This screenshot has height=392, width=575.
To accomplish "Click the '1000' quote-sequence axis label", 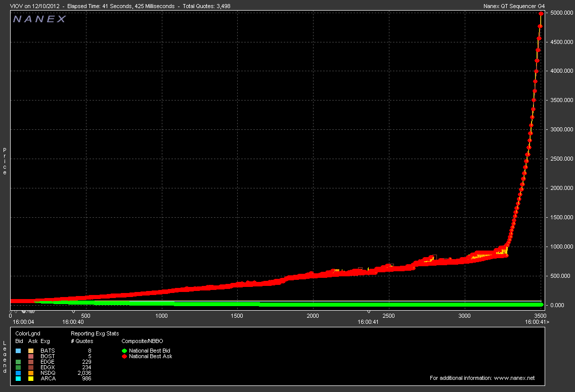I will pos(161,316).
